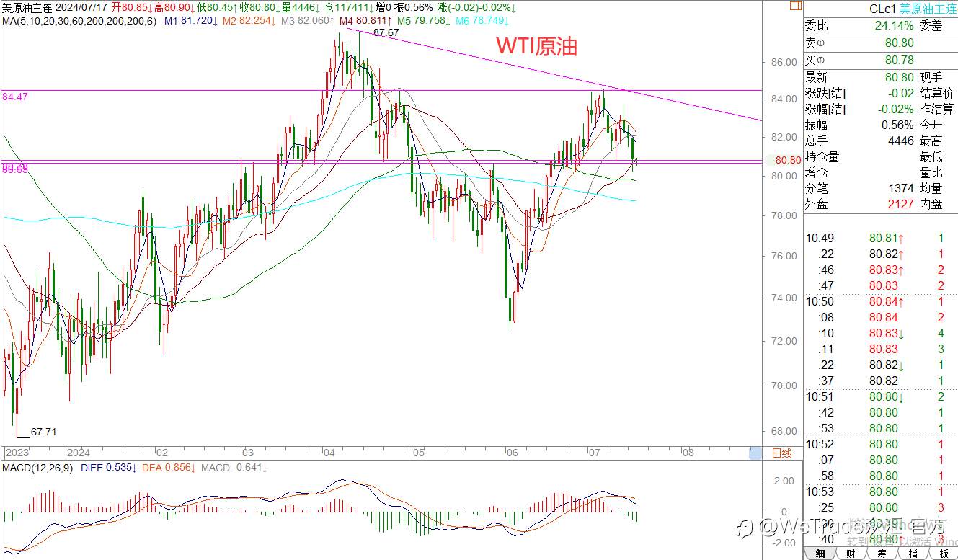The width and height of the screenshot is (958, 560).
Task: Click the 10:49 tick row
Action: point(881,238)
